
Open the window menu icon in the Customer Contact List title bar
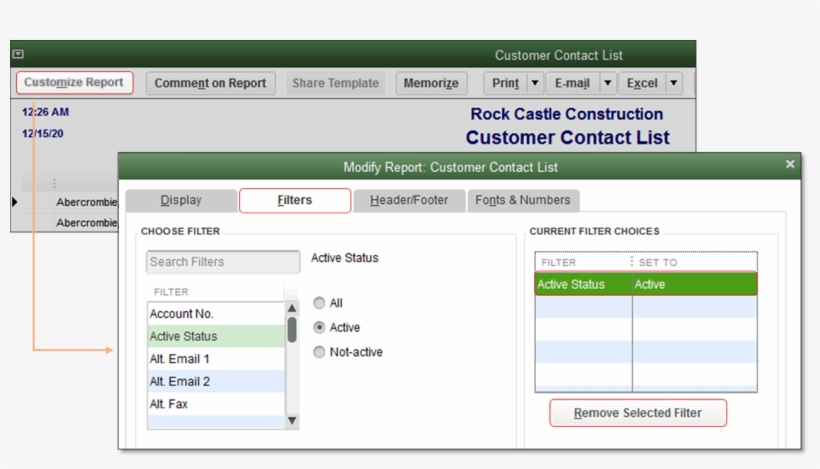pos(18,54)
